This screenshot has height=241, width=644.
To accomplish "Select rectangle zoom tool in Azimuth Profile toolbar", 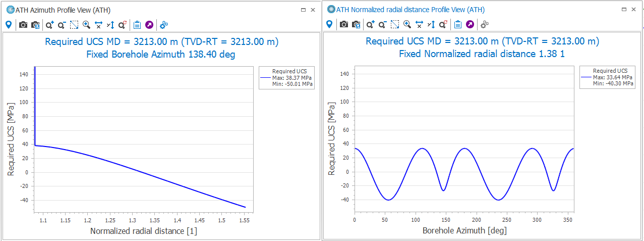I will 74,24.
